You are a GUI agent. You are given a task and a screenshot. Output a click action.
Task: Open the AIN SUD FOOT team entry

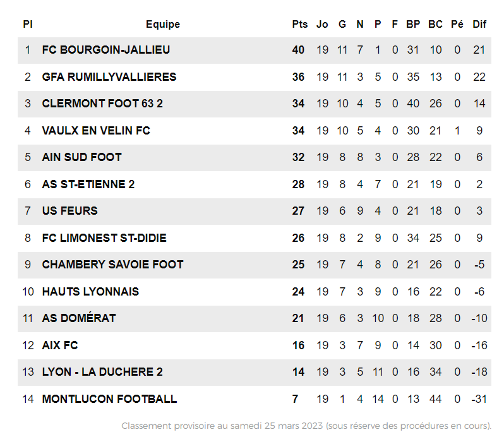click(82, 157)
